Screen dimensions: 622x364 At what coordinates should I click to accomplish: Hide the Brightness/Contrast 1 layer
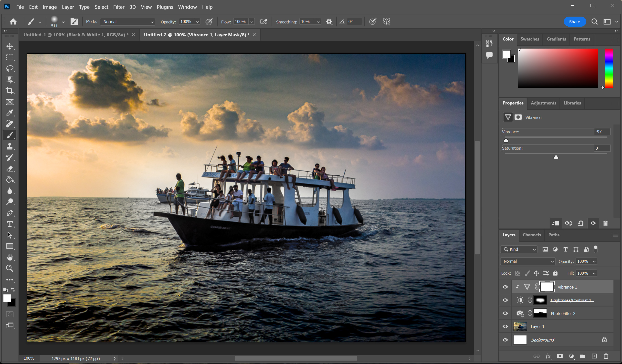pyautogui.click(x=505, y=300)
